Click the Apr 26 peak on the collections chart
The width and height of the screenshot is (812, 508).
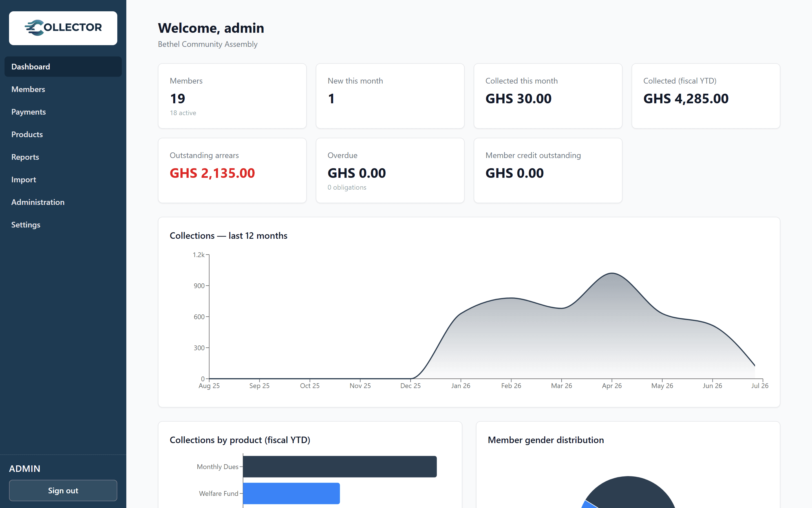click(612, 273)
